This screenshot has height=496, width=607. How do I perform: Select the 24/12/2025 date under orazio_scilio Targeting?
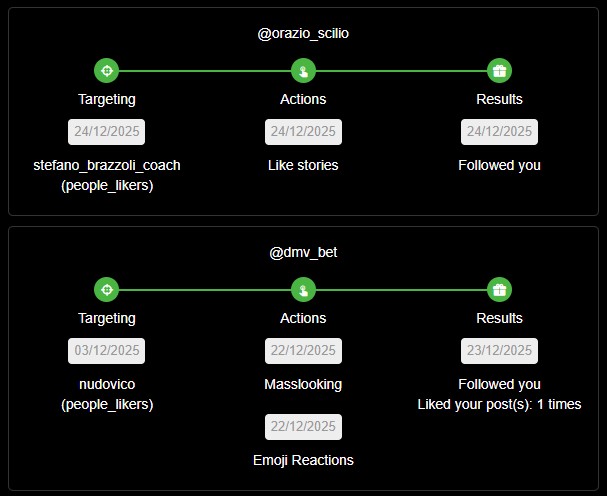(x=106, y=132)
